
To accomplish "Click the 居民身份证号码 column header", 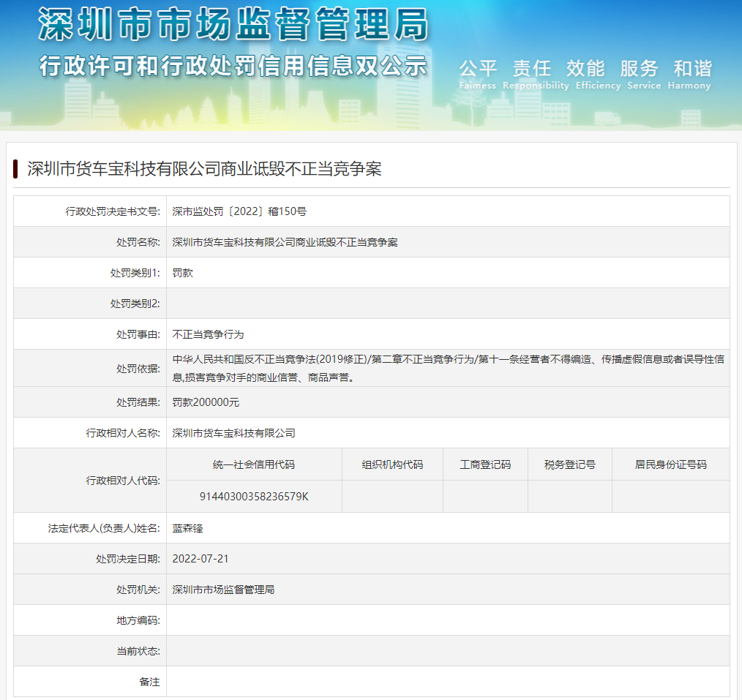I will pos(670,464).
